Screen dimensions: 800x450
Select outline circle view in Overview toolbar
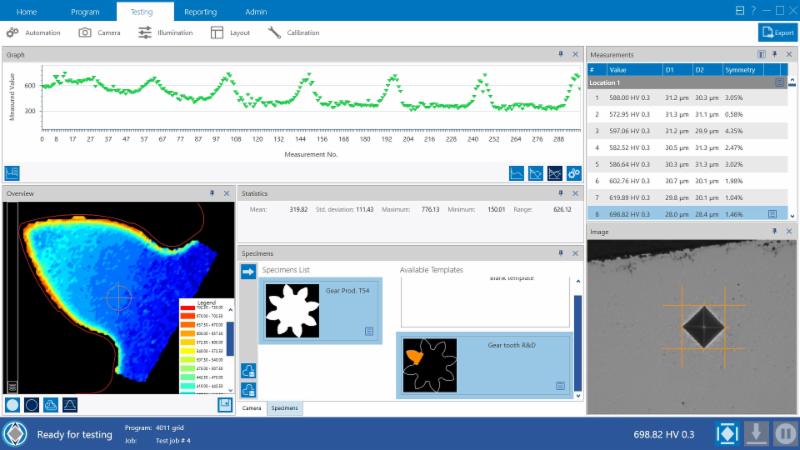click(31, 405)
